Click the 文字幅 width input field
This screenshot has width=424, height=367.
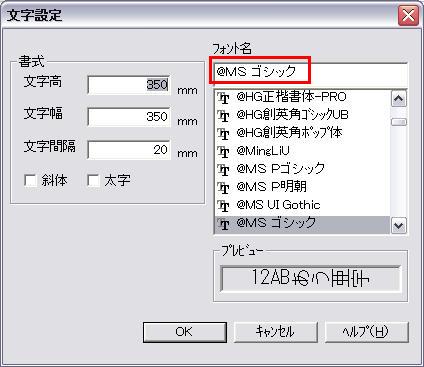pyautogui.click(x=129, y=117)
